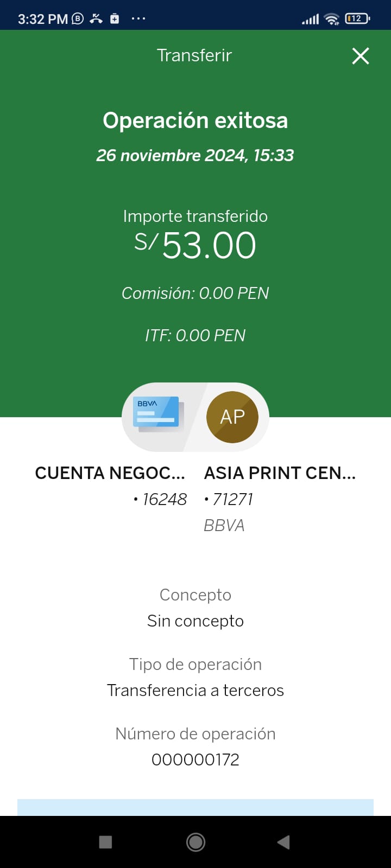
Task: Tap the missed call notification icon
Action: coord(96,18)
